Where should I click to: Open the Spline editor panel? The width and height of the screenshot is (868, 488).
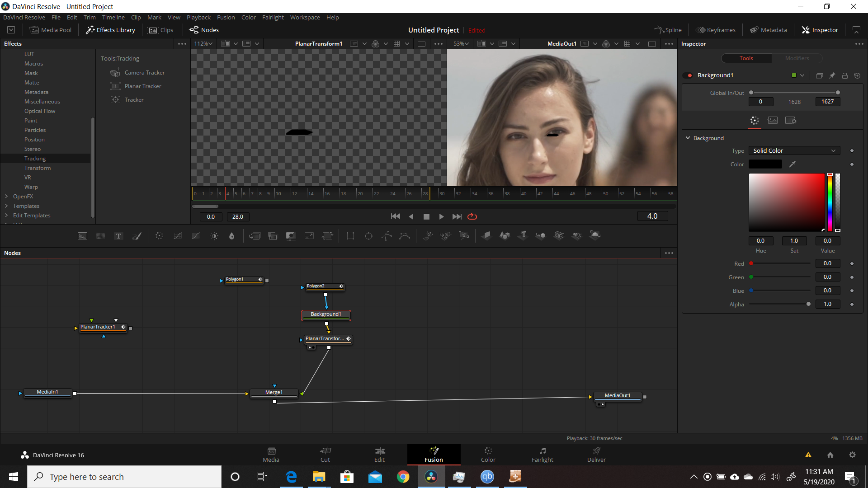(668, 30)
